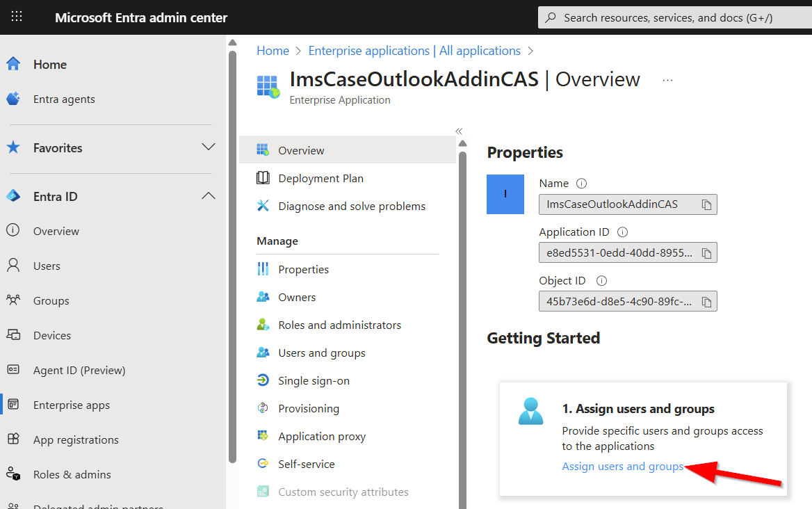Click the Entra ID diamond icon

pos(13,195)
